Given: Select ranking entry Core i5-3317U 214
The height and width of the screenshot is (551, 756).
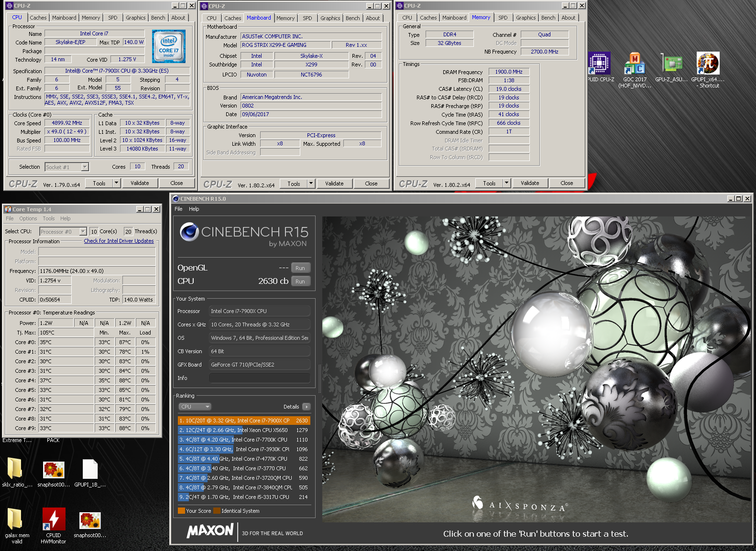Looking at the screenshot, I should point(244,497).
